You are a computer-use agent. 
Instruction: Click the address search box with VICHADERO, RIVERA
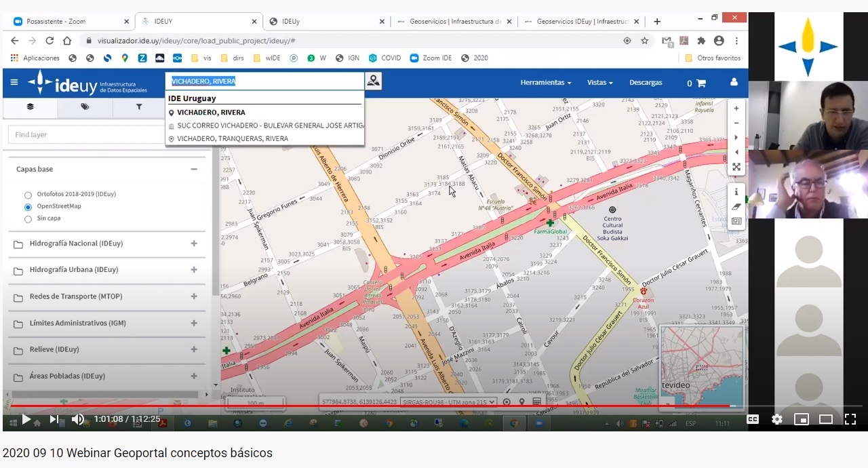(x=265, y=81)
